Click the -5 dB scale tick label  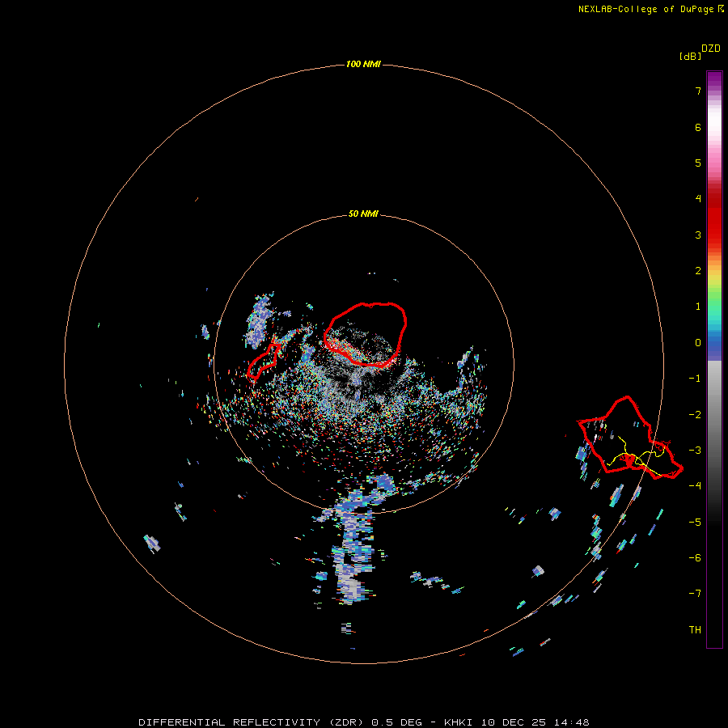695,523
